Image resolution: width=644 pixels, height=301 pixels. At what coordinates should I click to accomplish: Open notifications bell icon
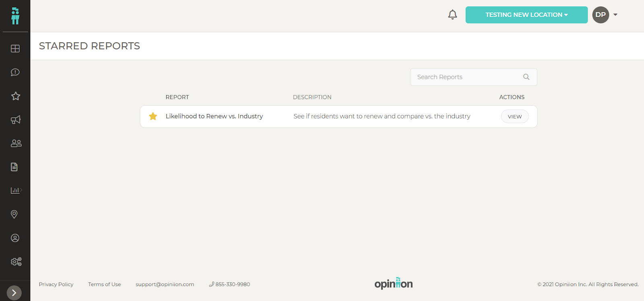tap(452, 15)
